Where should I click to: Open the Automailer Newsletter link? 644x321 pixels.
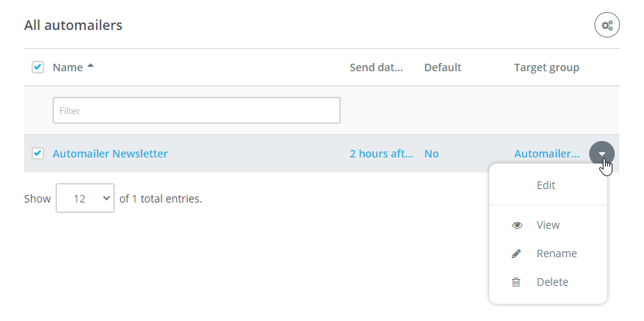click(110, 154)
